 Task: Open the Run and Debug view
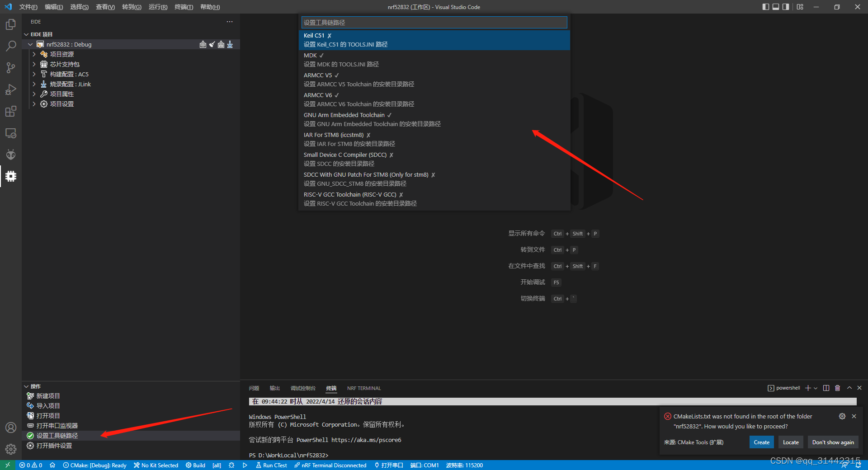11,89
